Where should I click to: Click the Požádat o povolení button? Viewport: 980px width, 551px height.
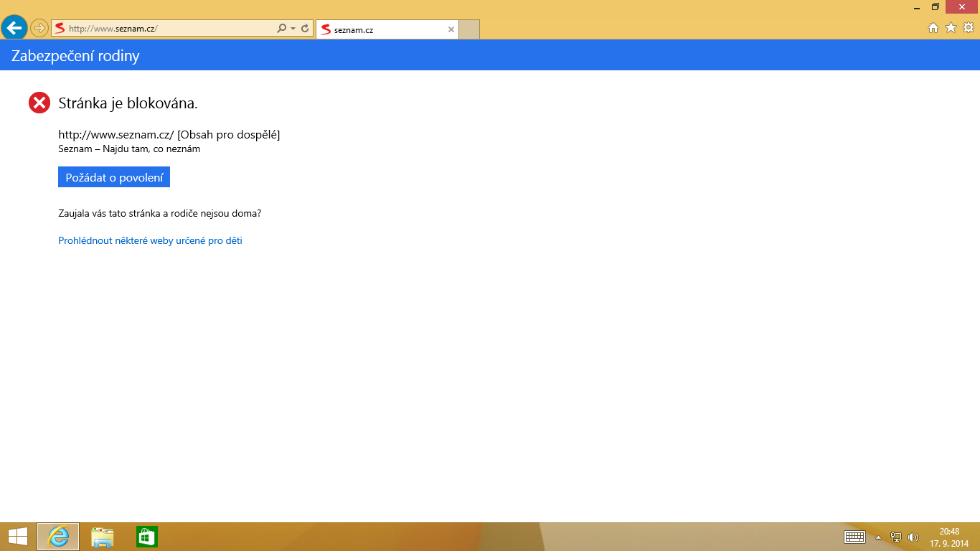coord(114,177)
